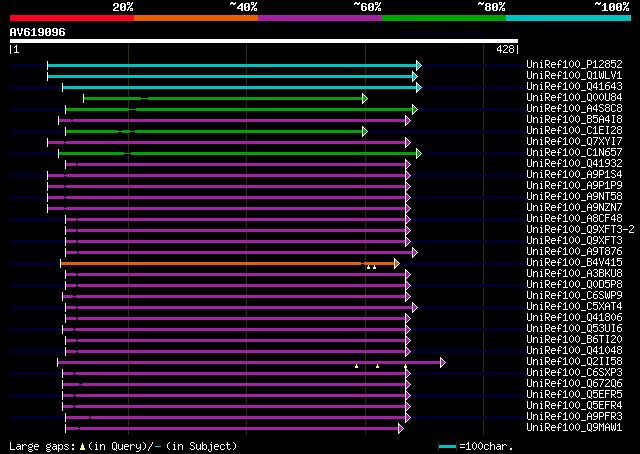Select the UniRef100_B4V415 label
Screen dimensions: 640x454
pos(574,263)
